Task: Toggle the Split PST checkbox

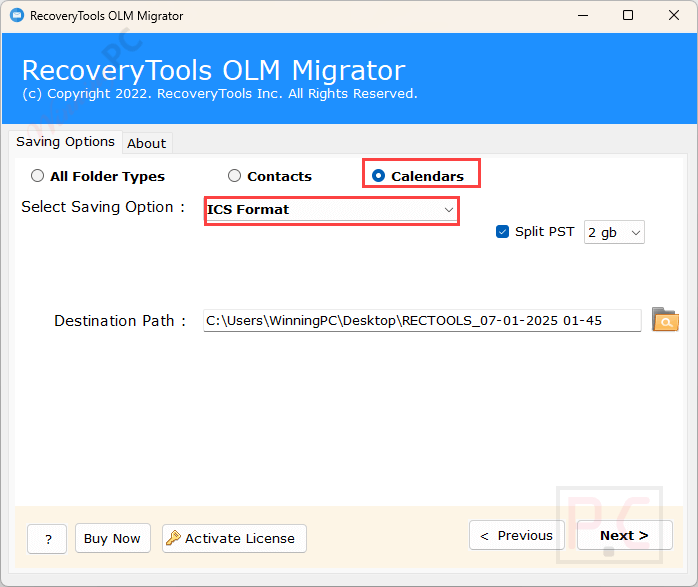Action: coord(502,232)
